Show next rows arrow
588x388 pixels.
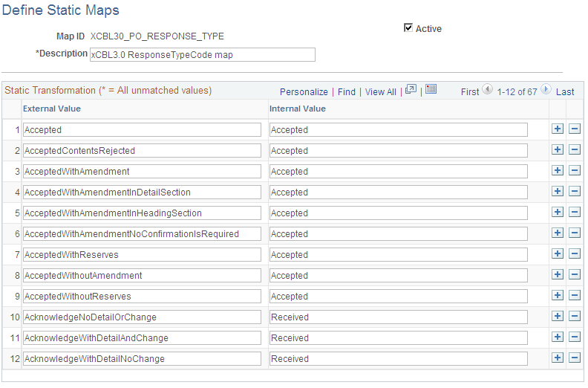pyautogui.click(x=546, y=89)
